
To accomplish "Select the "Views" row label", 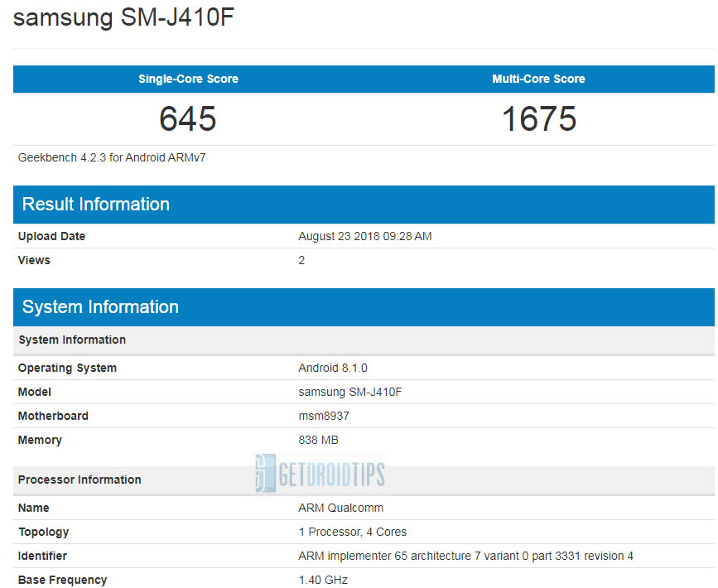I will tap(34, 260).
